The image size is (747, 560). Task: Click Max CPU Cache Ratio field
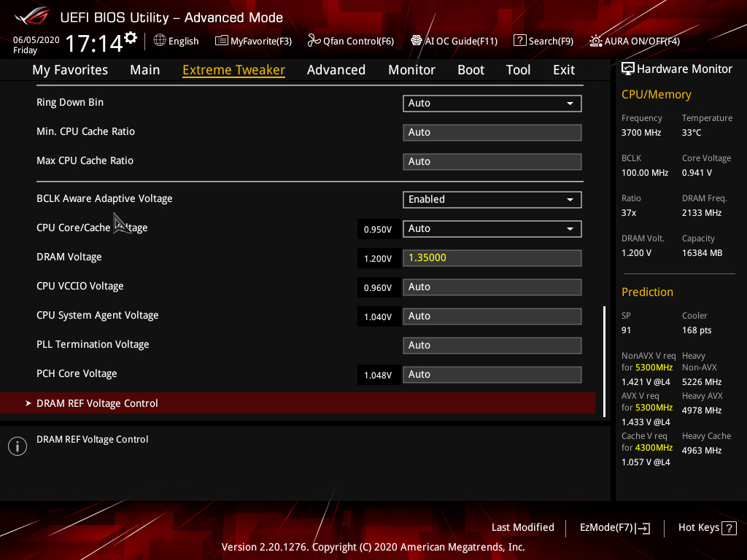[x=492, y=161]
